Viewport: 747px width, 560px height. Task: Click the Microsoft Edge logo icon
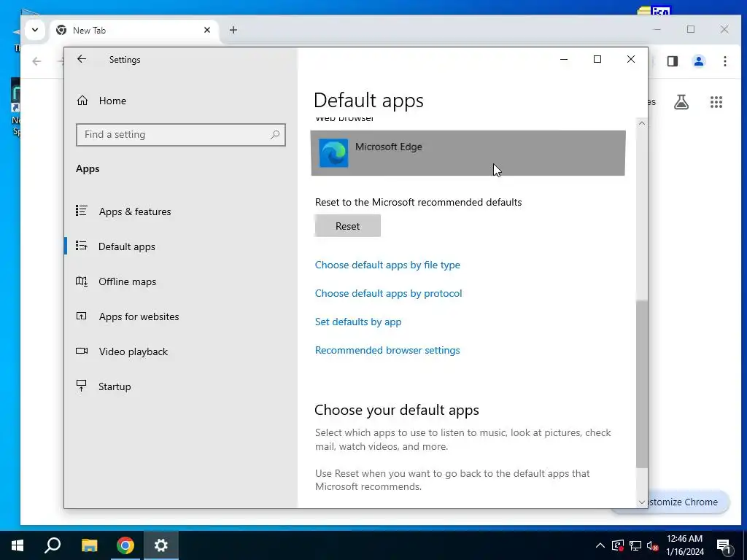click(x=333, y=153)
